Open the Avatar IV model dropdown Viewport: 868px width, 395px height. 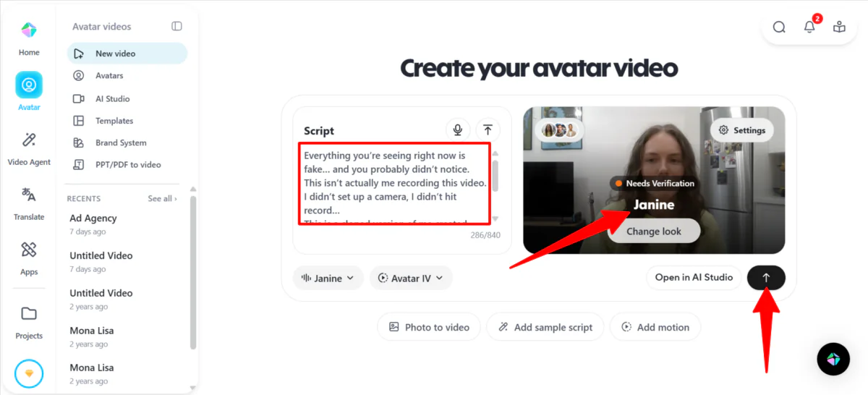pyautogui.click(x=411, y=278)
